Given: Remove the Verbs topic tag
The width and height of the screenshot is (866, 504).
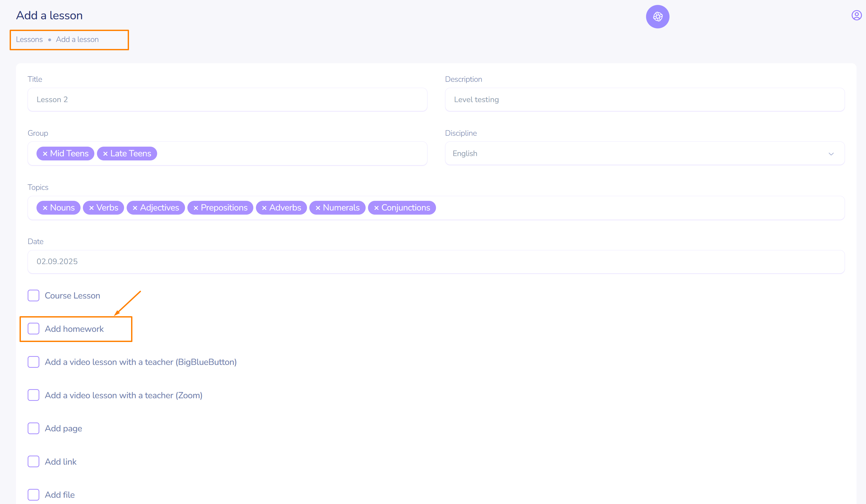Looking at the screenshot, I should pos(91,208).
